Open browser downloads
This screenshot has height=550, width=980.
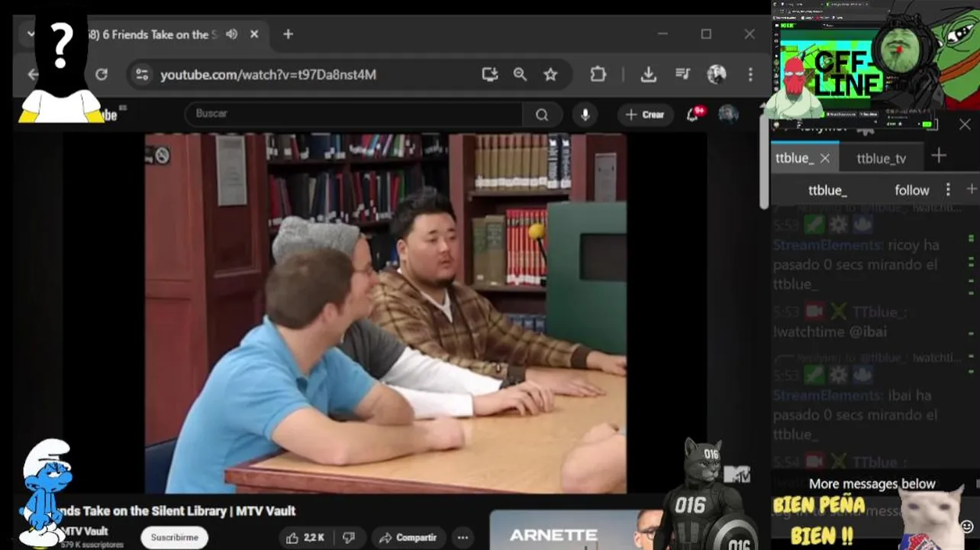tap(648, 74)
